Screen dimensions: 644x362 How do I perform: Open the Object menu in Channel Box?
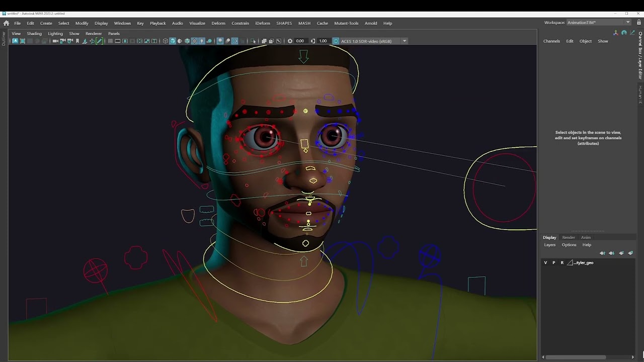coord(586,41)
